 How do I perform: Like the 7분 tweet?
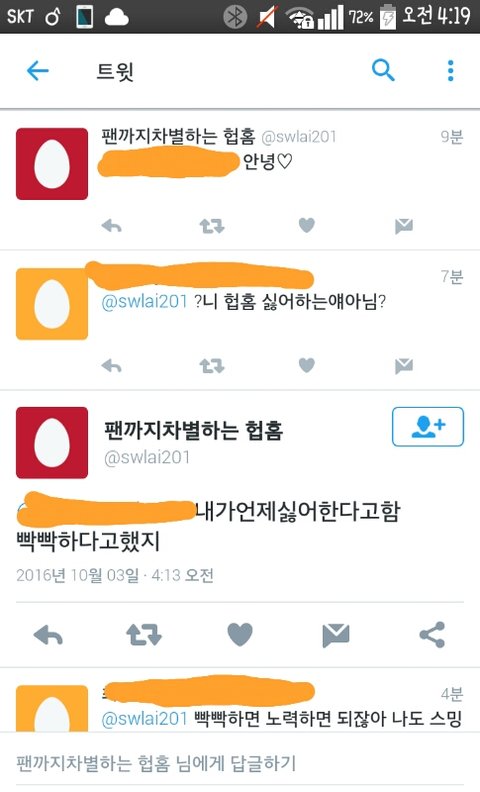pos(307,365)
